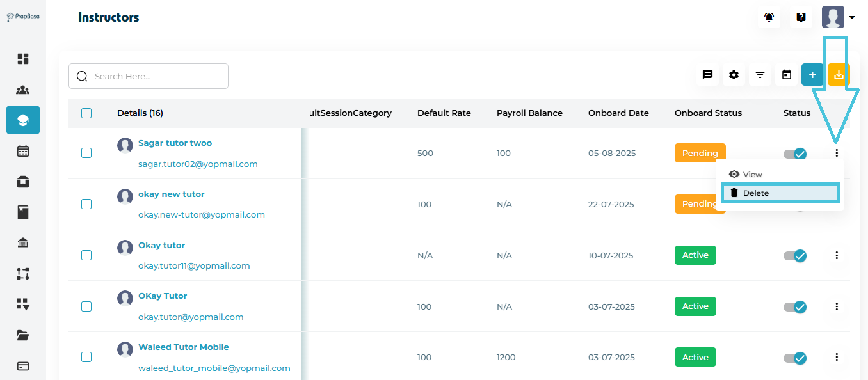The height and width of the screenshot is (380, 868).
Task: Open the three-dot menu for Okay tutor
Action: pos(837,255)
